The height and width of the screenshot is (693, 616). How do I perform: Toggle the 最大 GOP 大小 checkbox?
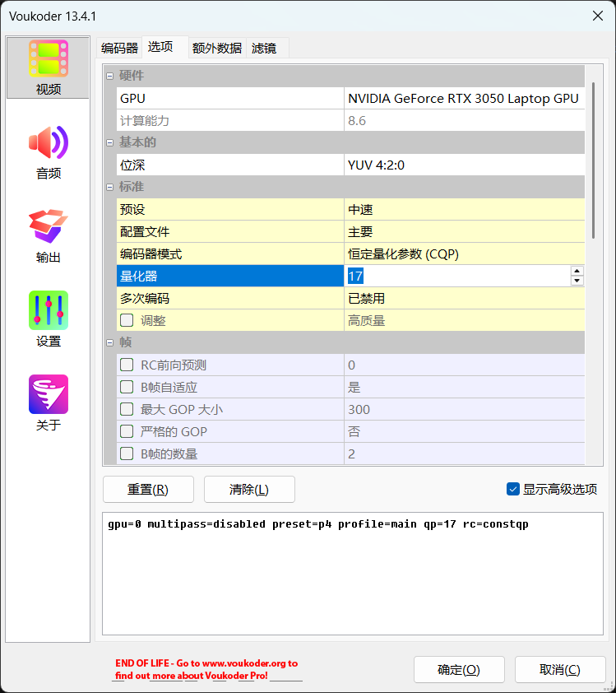(x=127, y=409)
